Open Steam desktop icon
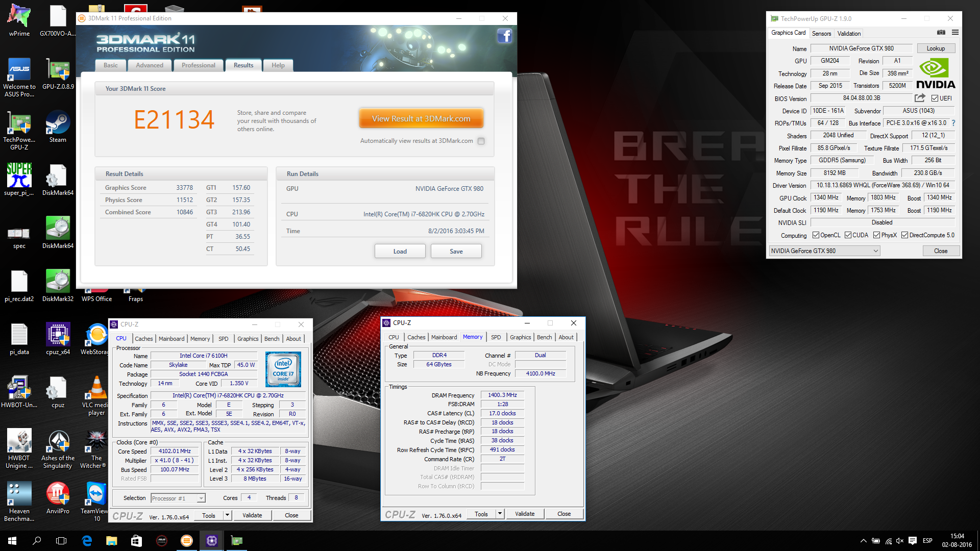Viewport: 980px width, 551px height. [58, 127]
